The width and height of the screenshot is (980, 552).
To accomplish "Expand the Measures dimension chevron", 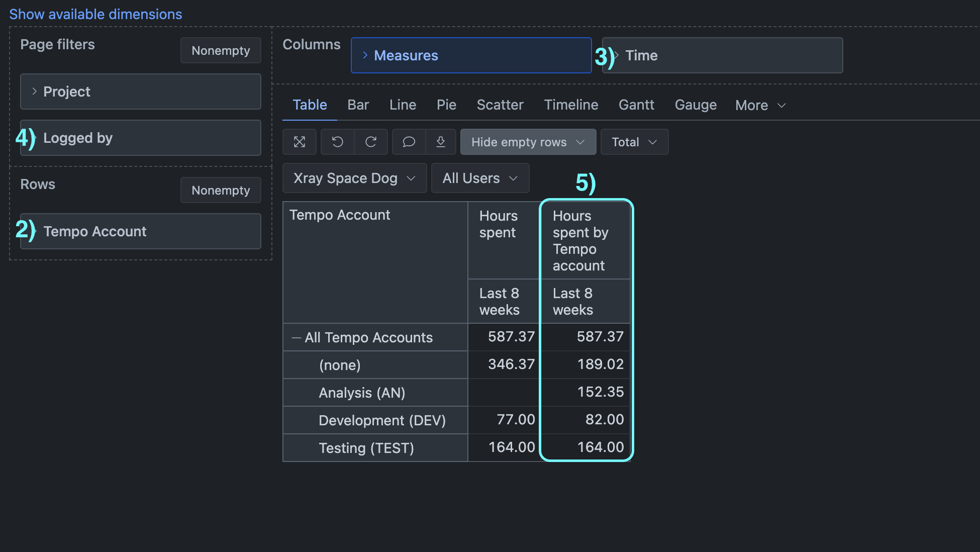I will tap(365, 55).
